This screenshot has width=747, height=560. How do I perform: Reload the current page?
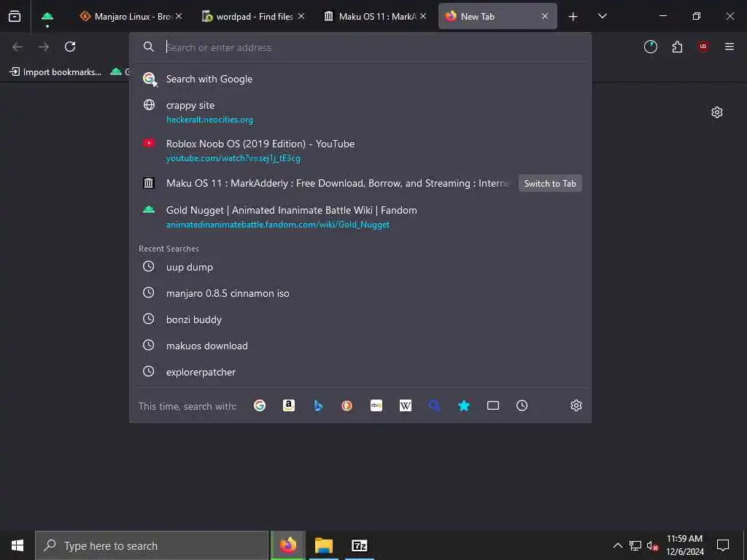pos(70,47)
